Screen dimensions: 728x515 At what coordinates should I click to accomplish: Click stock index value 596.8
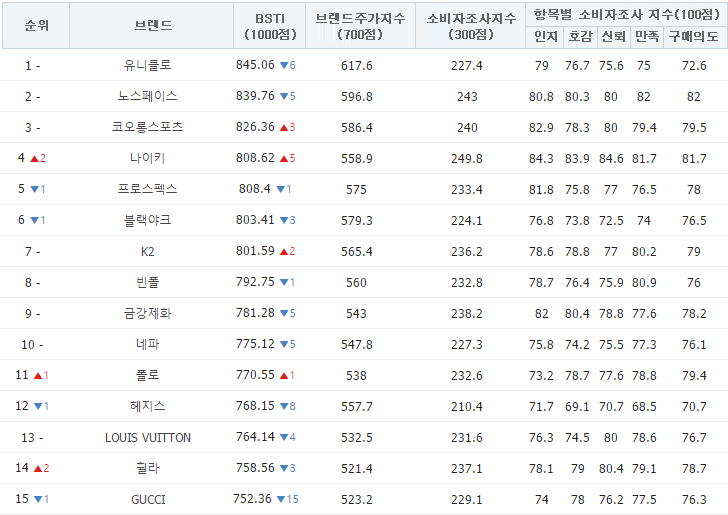coord(357,97)
